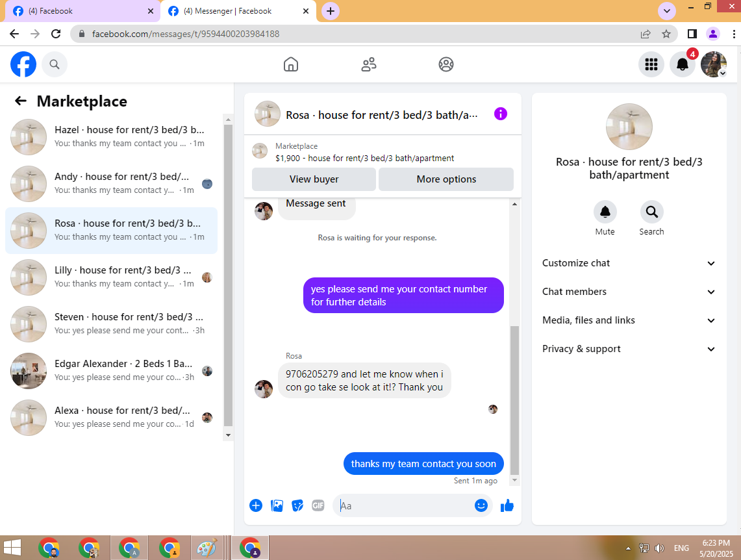Screen dimensions: 741x560
Task: Open more actions plus icon in composer
Action: (x=256, y=505)
